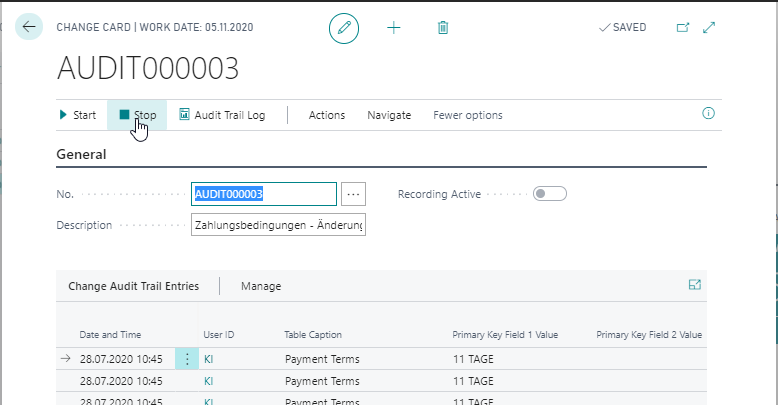Open the Actions menu
Screen dimensions: 778x405
tap(326, 115)
